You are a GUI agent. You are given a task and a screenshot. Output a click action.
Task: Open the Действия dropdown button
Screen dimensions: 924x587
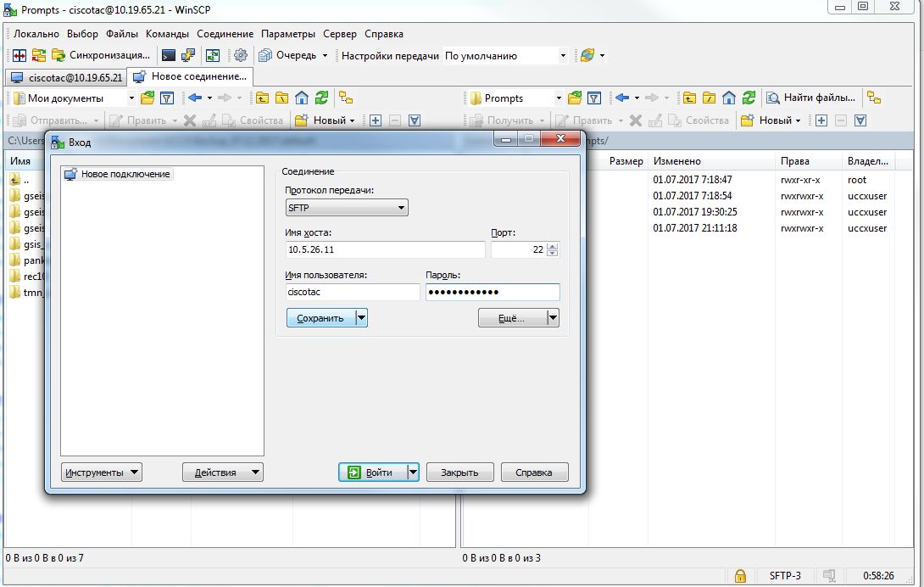223,472
